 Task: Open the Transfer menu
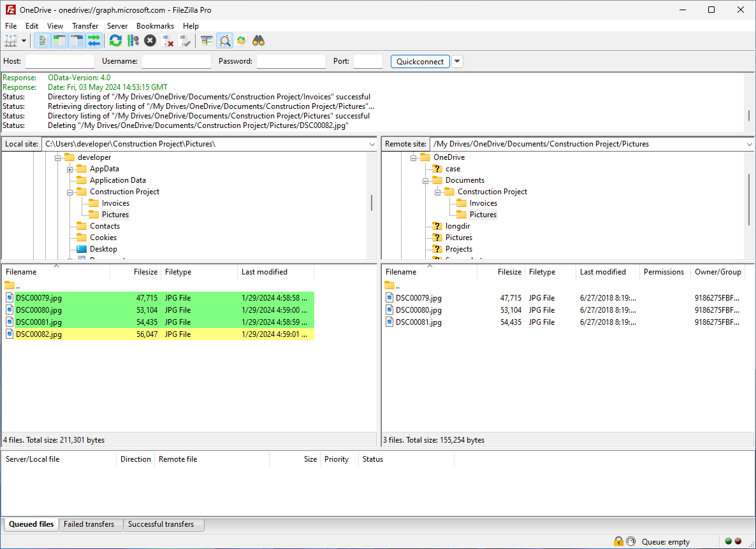pyautogui.click(x=85, y=25)
